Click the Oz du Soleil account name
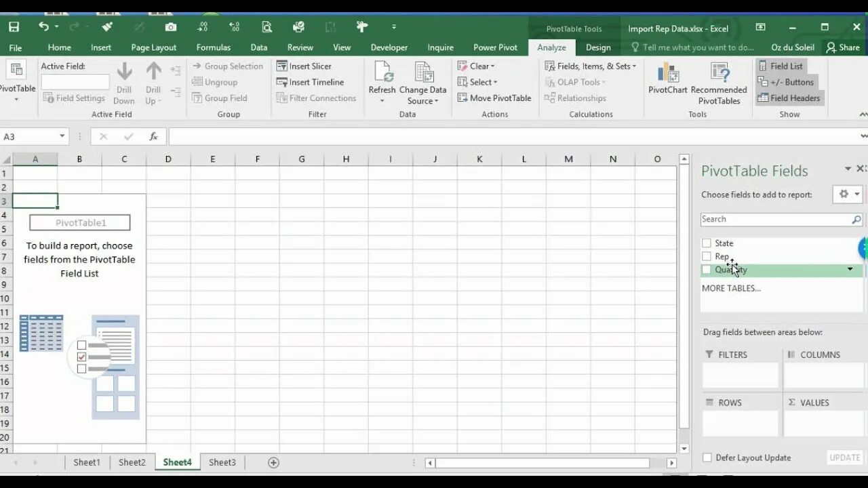This screenshot has height=488, width=868. pos(793,47)
